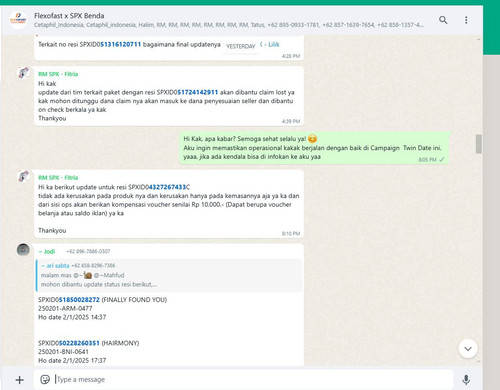Viewport: 500px width, 390px height.
Task: Open the emoji picker
Action: 45,379
